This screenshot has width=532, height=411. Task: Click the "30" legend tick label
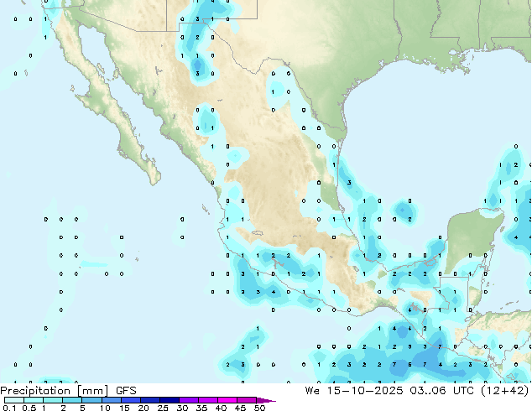click(182, 408)
